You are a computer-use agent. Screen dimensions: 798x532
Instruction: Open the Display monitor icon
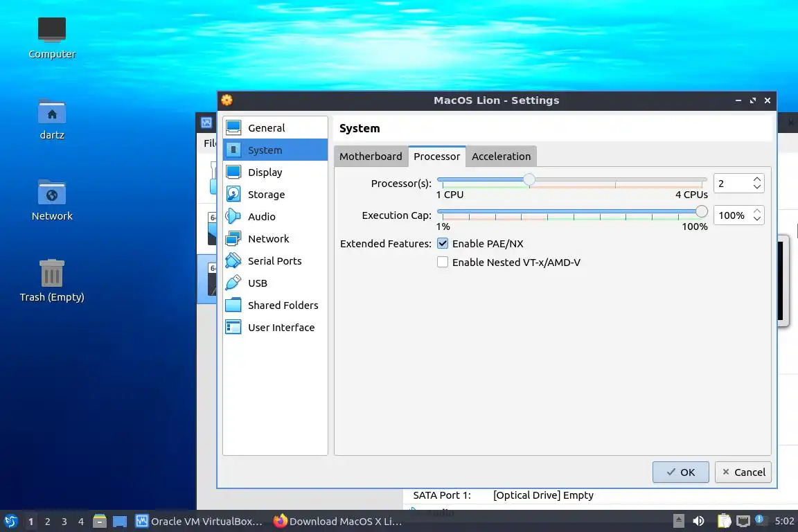pos(233,172)
